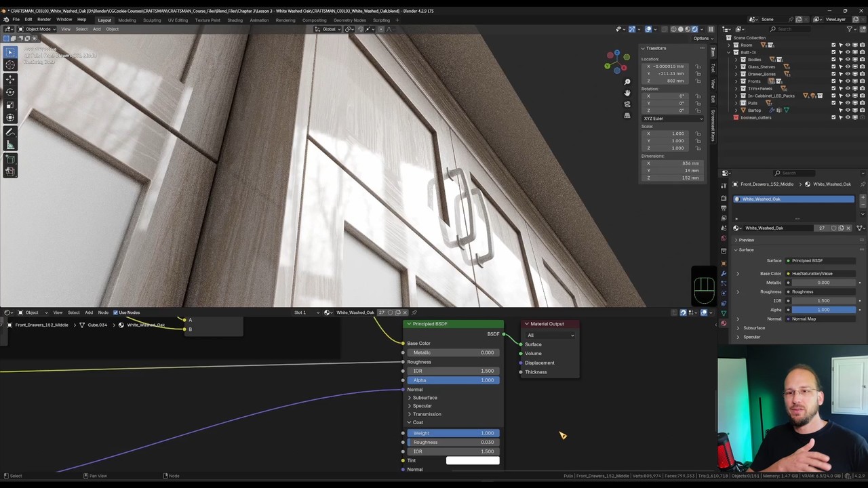This screenshot has height=488, width=868.
Task: Click the Coat Roughness value field
Action: tap(453, 443)
